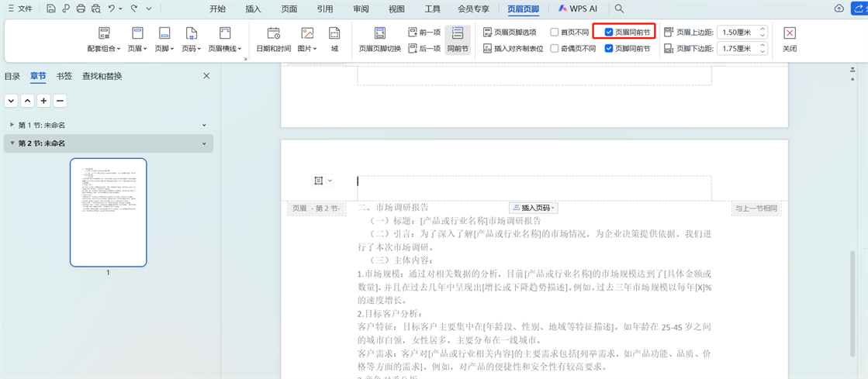Image resolution: width=868 pixels, height=379 pixels.
Task: Click the 日期和时间 (date and time) icon
Action: point(273,34)
